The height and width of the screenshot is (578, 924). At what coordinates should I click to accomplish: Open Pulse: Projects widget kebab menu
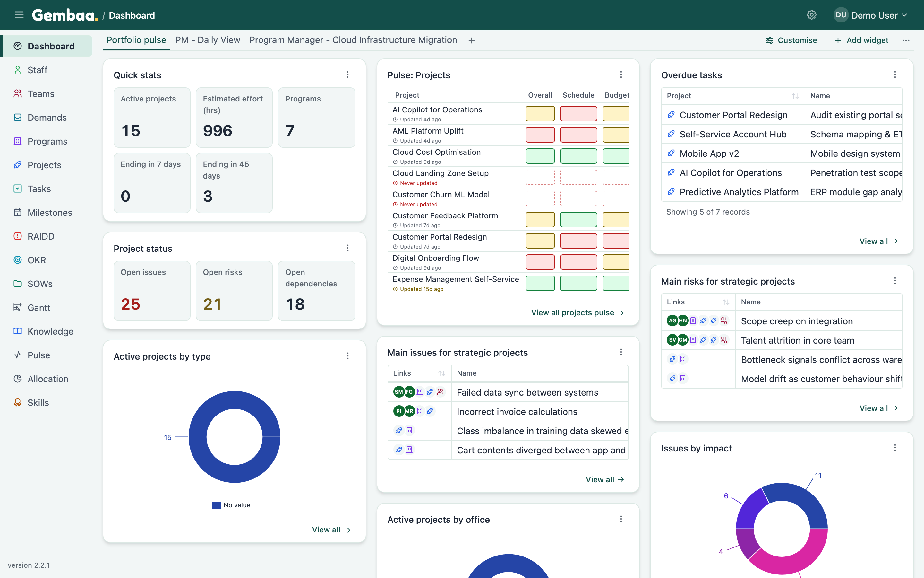pyautogui.click(x=621, y=74)
